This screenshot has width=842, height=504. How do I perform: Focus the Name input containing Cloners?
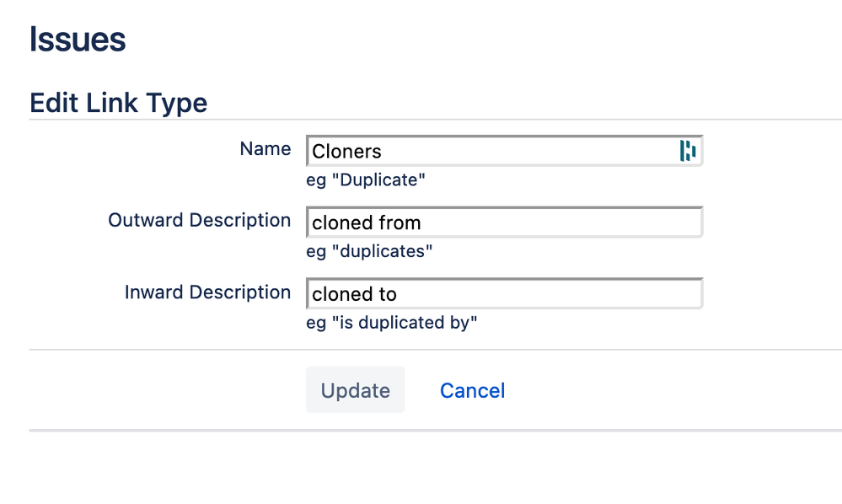[x=489, y=152]
